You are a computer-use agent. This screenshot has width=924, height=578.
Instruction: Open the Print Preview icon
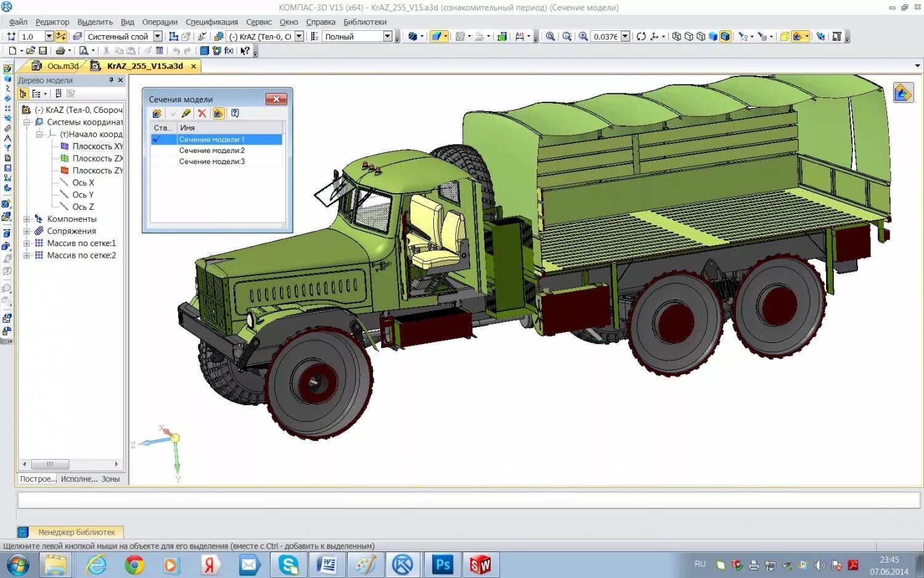[84, 51]
